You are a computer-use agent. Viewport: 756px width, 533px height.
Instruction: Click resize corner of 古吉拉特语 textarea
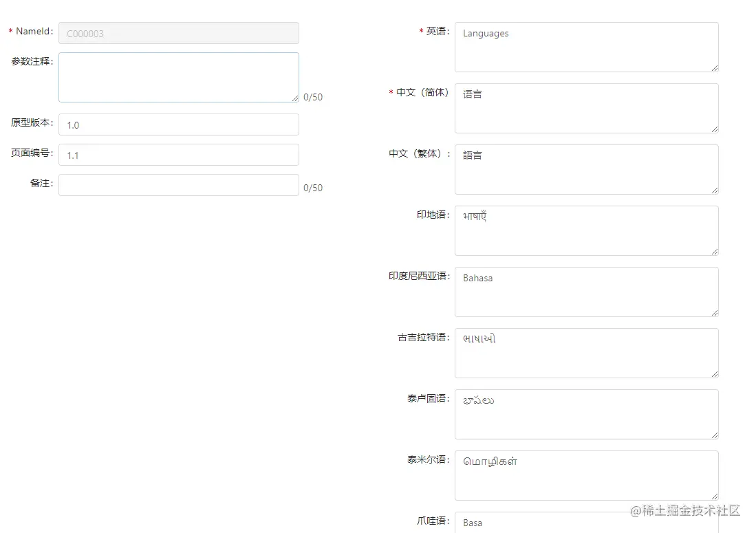[715, 373]
